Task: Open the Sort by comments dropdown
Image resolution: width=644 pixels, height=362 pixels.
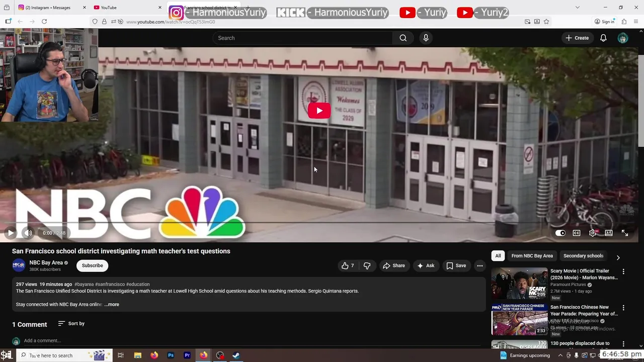Action: click(x=71, y=323)
